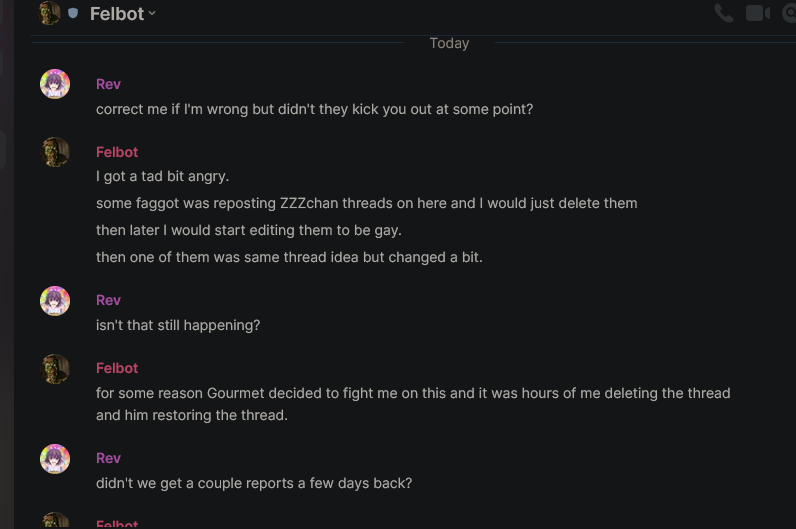The image size is (796, 529).
Task: Click the encryption shield icon beside Felbot
Action: 73,13
